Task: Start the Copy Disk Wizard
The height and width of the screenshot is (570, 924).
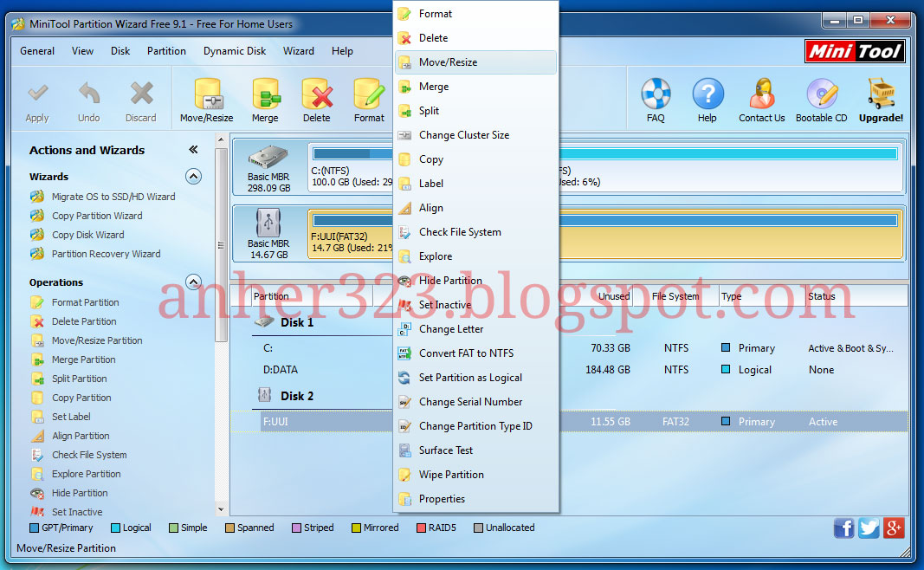Action: point(87,235)
